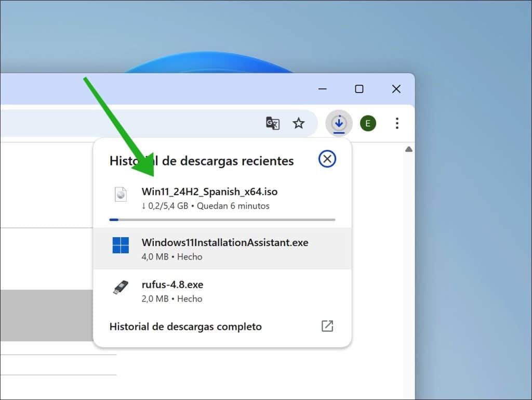Close the recent downloads popup
The height and width of the screenshot is (400, 532).
click(327, 159)
